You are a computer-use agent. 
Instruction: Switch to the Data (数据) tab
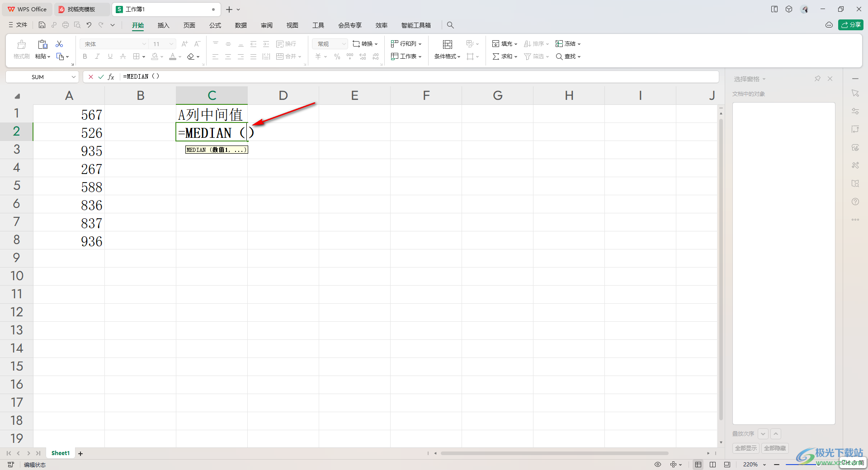coord(241,25)
